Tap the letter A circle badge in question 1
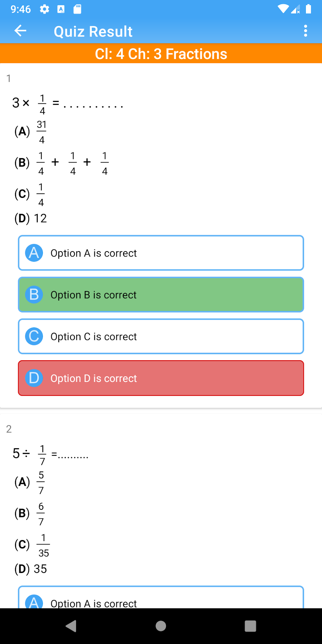This screenshot has width=322, height=644. tap(34, 253)
